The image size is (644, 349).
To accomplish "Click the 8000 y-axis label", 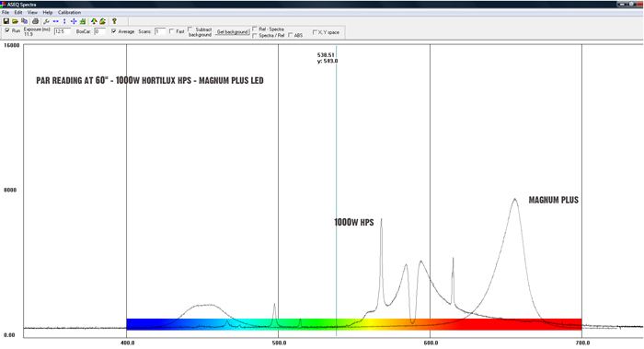I will [x=10, y=190].
